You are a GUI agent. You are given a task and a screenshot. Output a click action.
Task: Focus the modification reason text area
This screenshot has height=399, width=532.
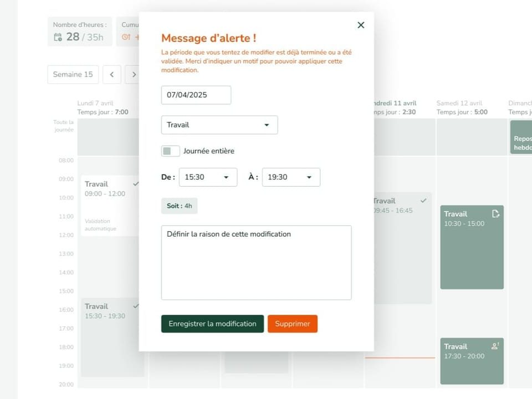(256, 262)
